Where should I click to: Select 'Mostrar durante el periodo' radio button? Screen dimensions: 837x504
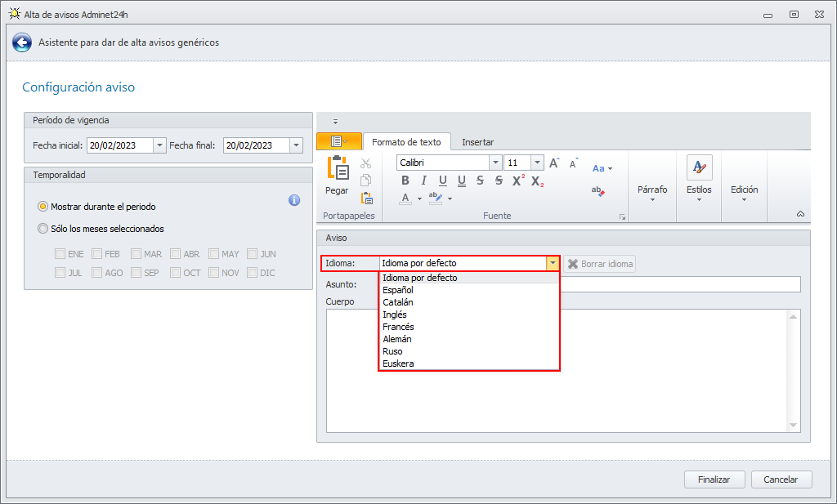pos(43,207)
